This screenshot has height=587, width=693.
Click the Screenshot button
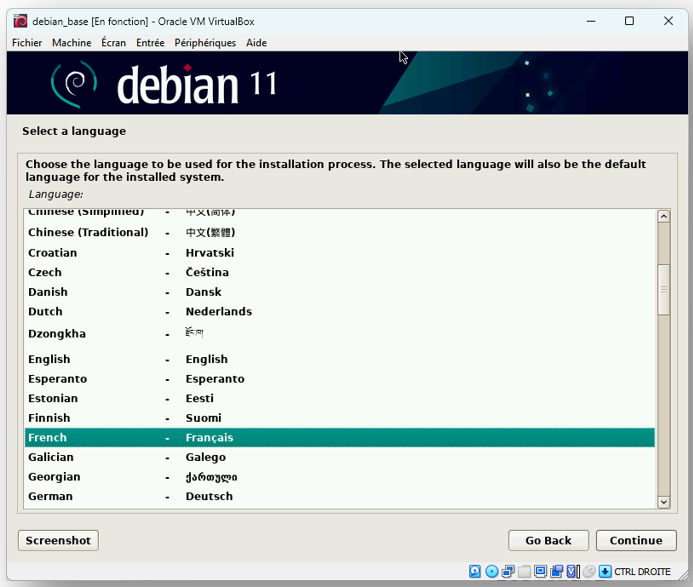point(58,541)
